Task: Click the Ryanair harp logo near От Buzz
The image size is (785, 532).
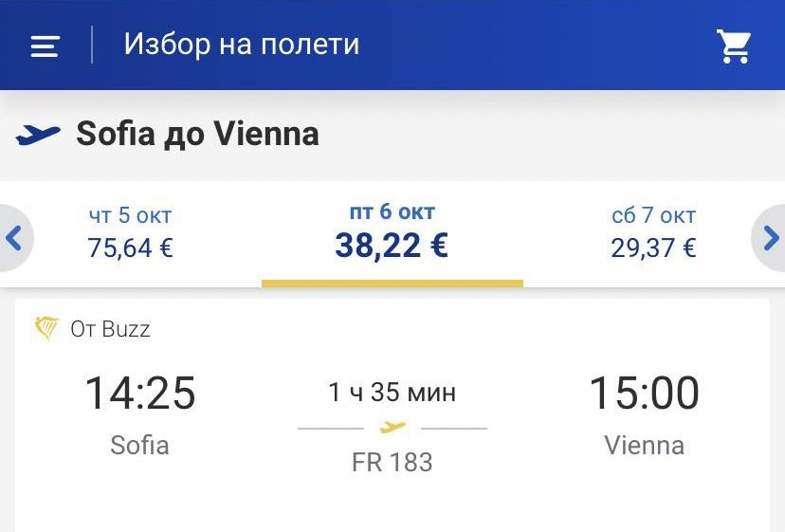Action: (46, 329)
